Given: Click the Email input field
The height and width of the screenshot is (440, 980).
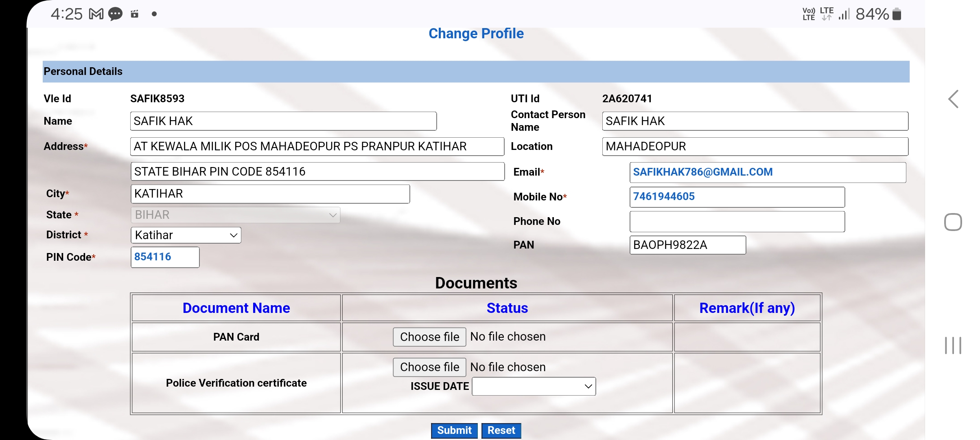Looking at the screenshot, I should pos(767,172).
